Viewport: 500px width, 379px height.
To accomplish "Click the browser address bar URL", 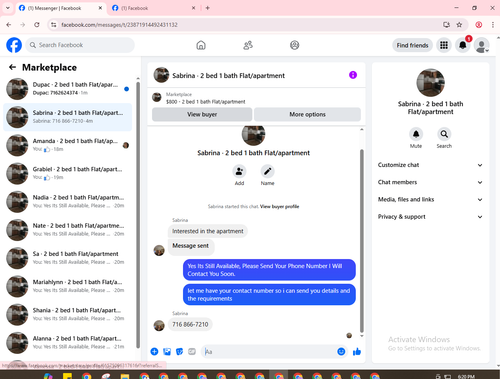I will pyautogui.click(x=119, y=25).
